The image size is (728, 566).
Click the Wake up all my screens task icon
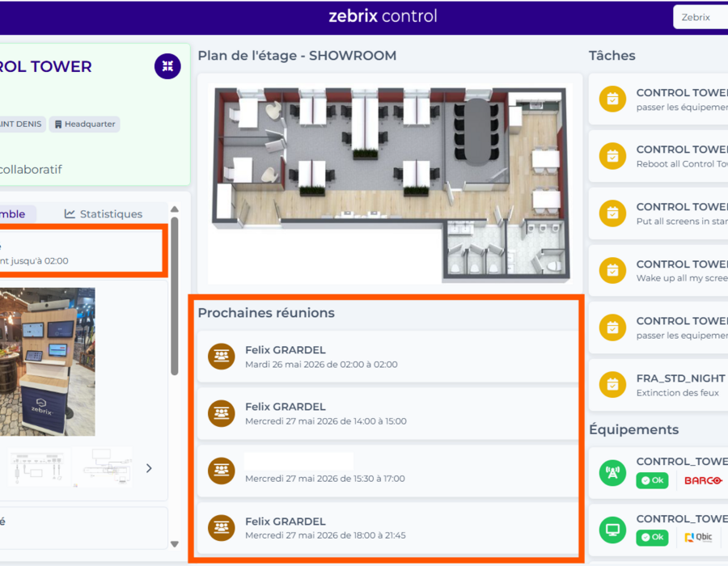(x=613, y=270)
